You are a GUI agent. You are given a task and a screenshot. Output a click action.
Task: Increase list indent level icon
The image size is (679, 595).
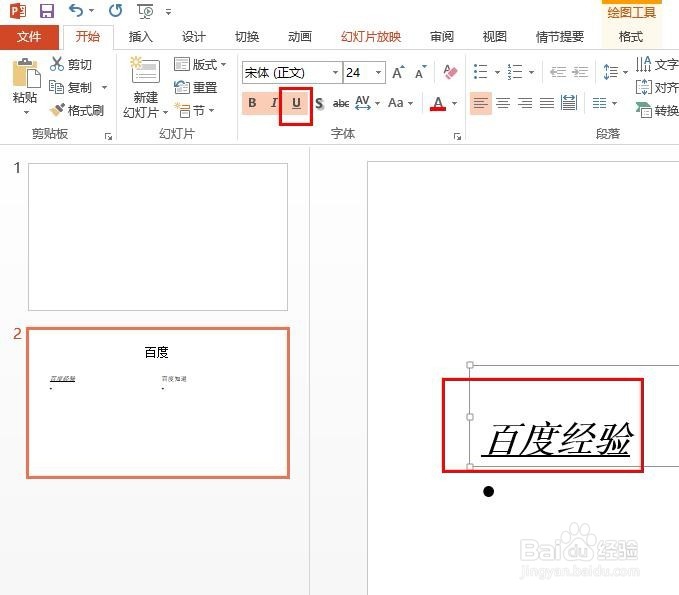coord(580,71)
